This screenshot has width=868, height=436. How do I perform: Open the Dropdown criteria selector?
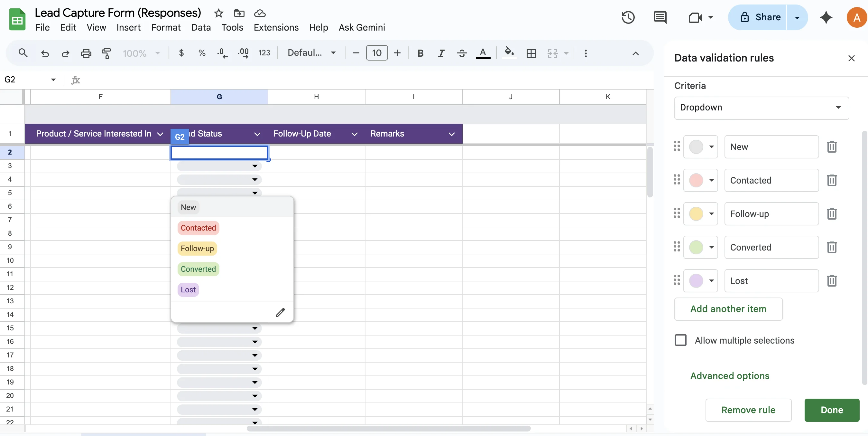(761, 108)
